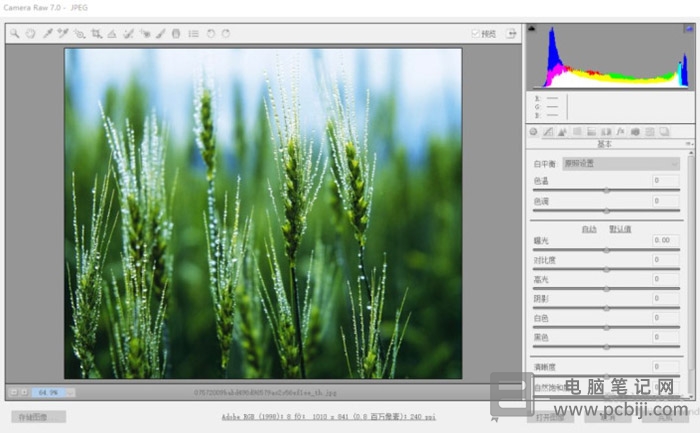Screen dimensions: 700x433
Task: Toggle the 预览 preview checkbox
Action: coord(475,33)
